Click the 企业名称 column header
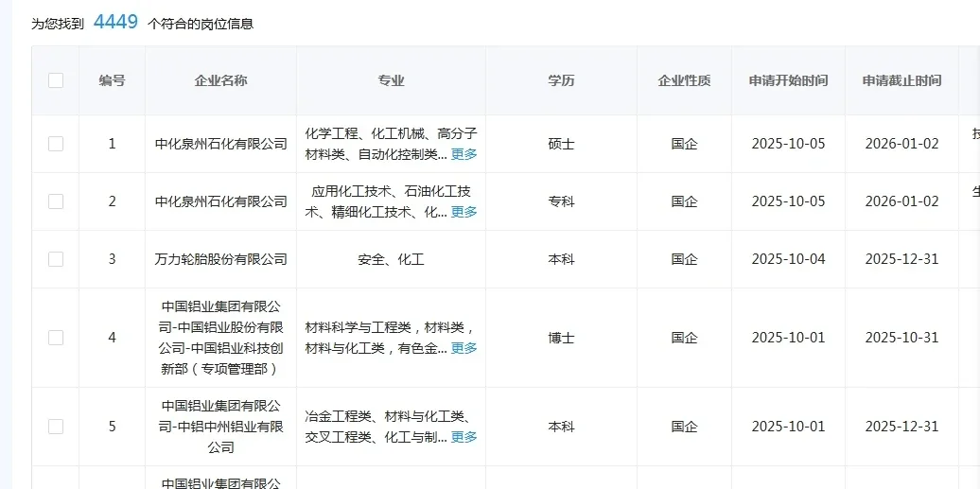This screenshot has width=980, height=489. click(x=220, y=80)
